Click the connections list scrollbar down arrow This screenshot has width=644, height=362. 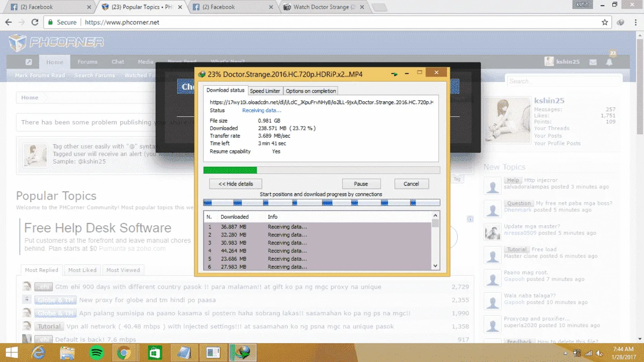click(x=435, y=266)
